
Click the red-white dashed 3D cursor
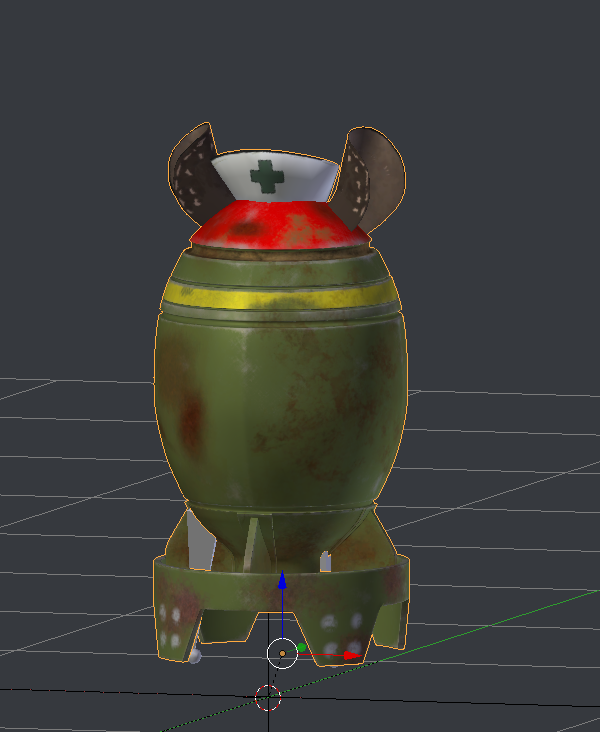268,698
